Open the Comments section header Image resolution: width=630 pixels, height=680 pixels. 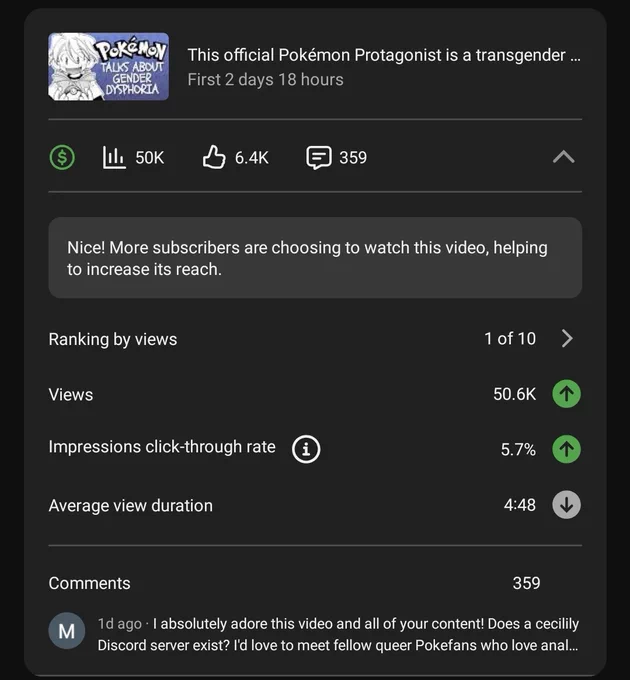click(x=89, y=583)
